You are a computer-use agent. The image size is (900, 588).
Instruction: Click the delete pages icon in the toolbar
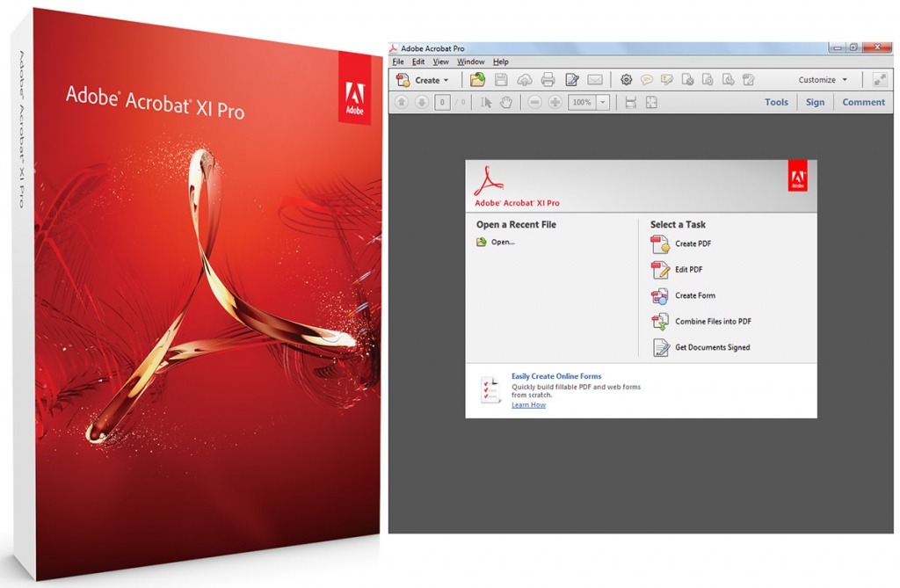point(687,80)
